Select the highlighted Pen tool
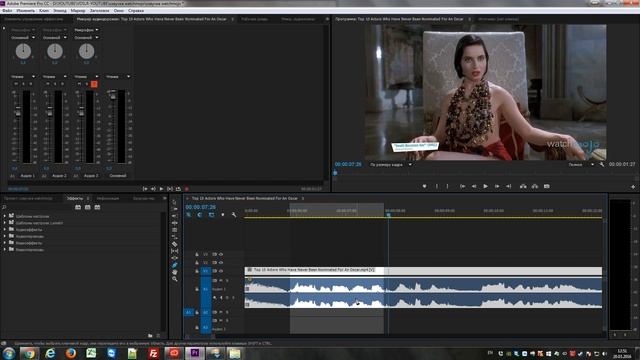 point(175,265)
